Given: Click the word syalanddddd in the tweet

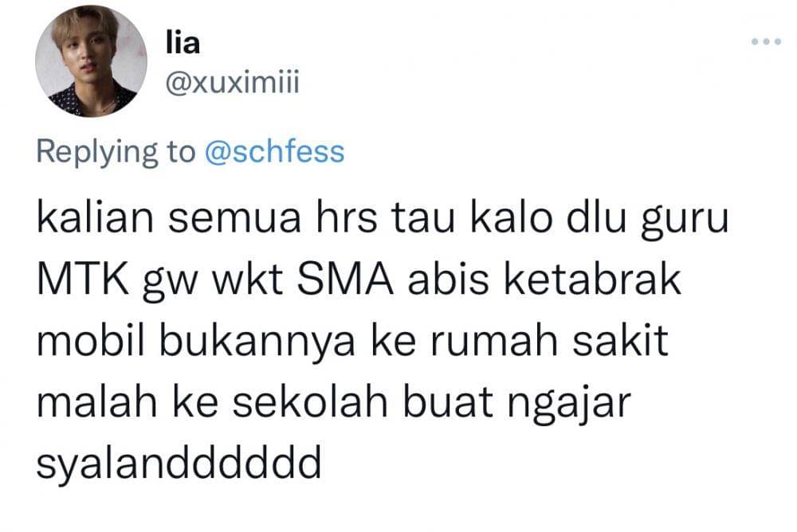Looking at the screenshot, I should pos(179,464).
